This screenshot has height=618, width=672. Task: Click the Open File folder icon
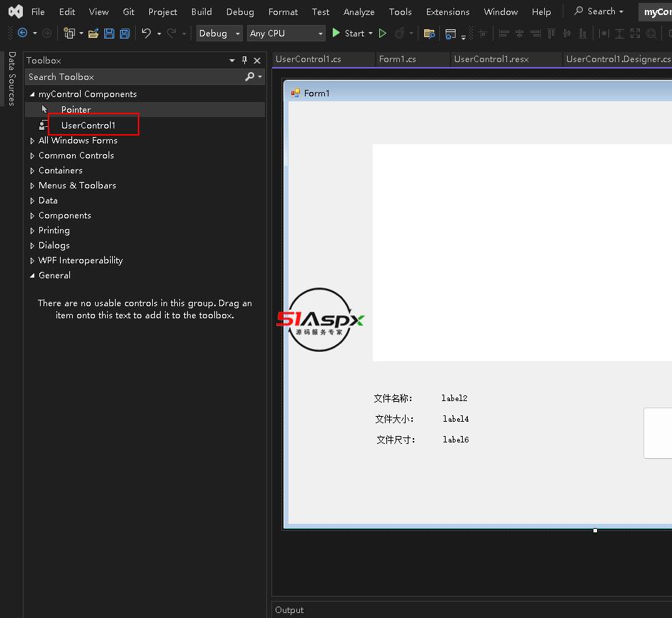pyautogui.click(x=93, y=34)
